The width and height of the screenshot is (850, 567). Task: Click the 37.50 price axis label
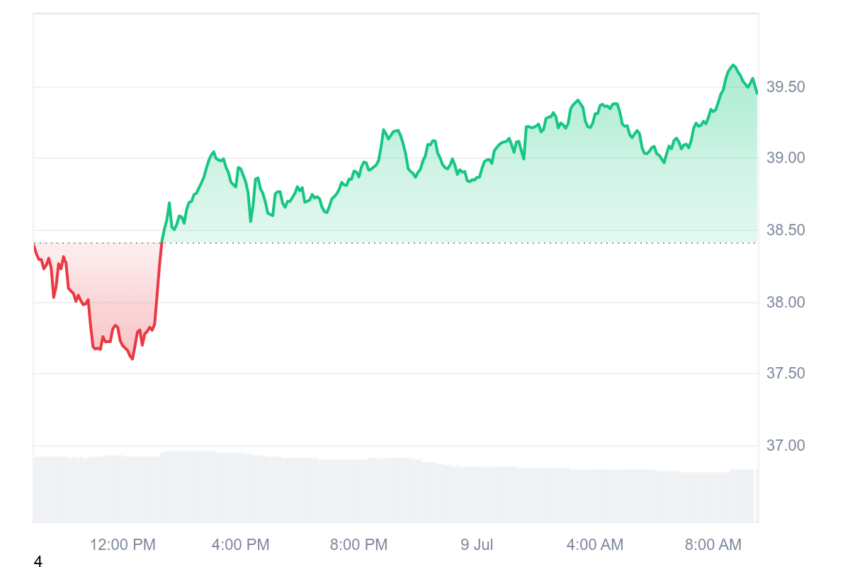(785, 373)
